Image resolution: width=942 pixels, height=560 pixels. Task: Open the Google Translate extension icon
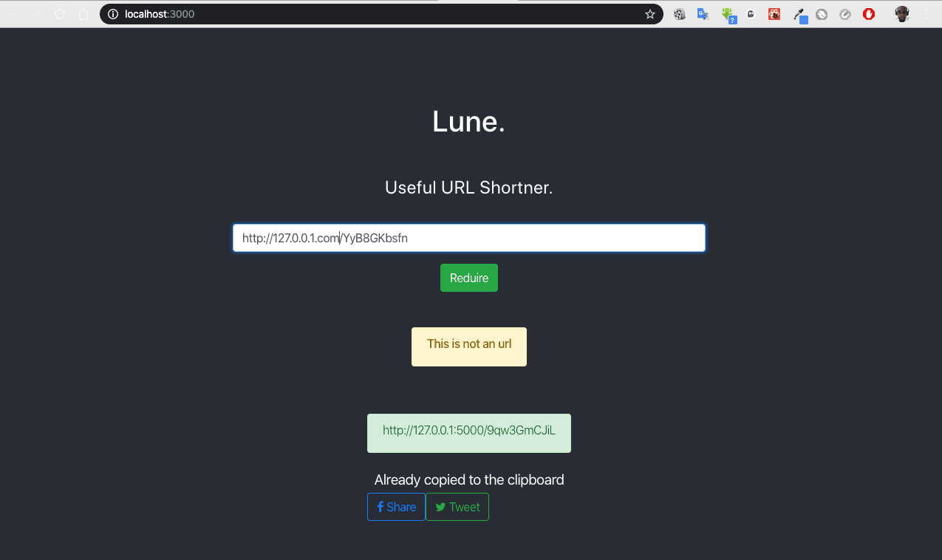tap(703, 13)
